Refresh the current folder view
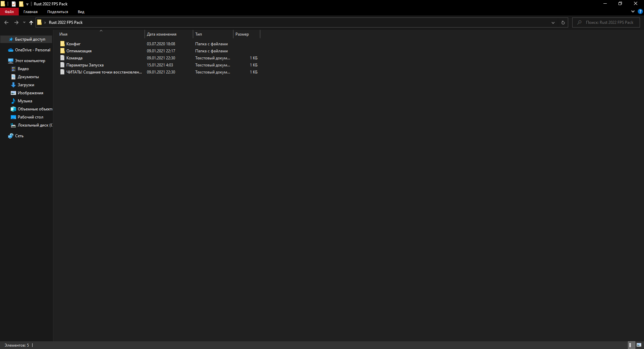 (x=563, y=22)
